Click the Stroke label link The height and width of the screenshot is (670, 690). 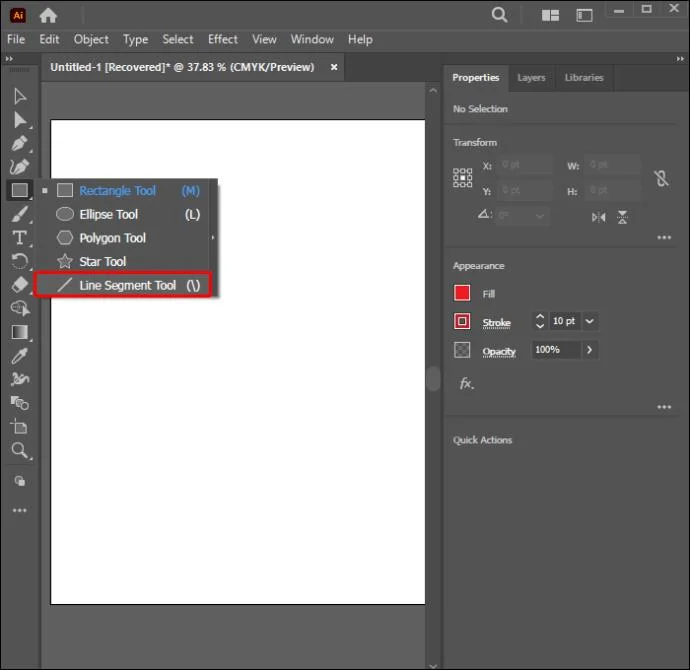point(496,322)
